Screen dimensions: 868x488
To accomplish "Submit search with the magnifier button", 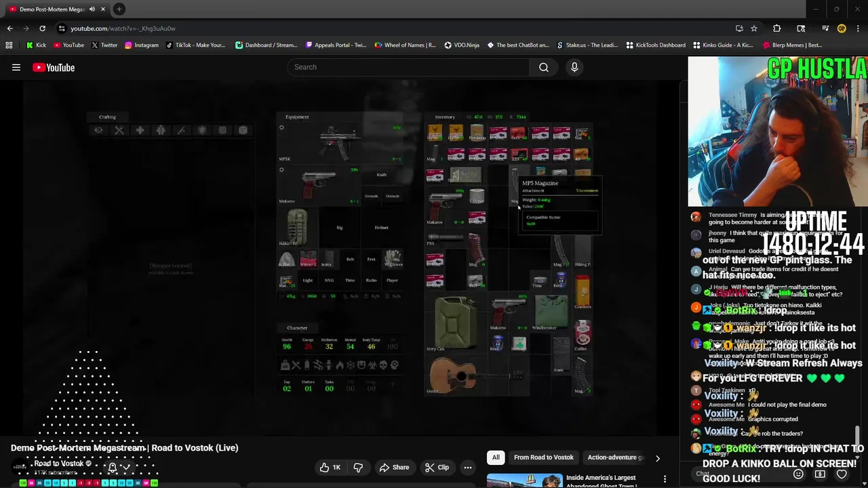I will 544,67.
